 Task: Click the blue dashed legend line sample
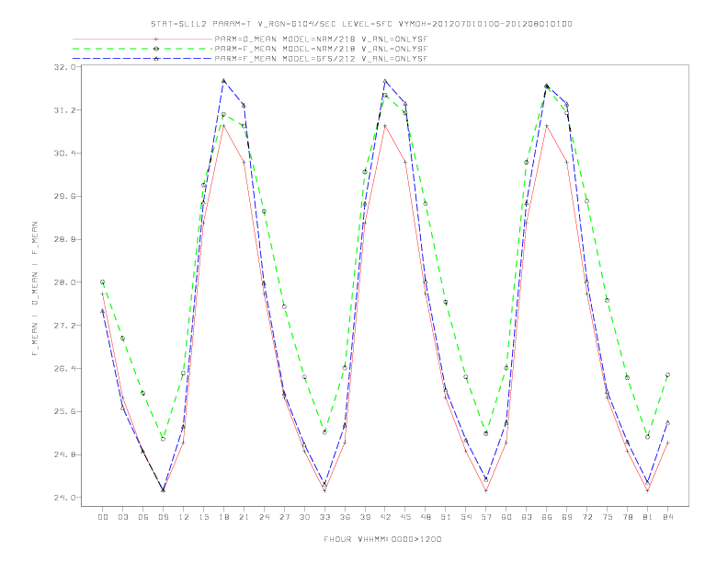142,59
